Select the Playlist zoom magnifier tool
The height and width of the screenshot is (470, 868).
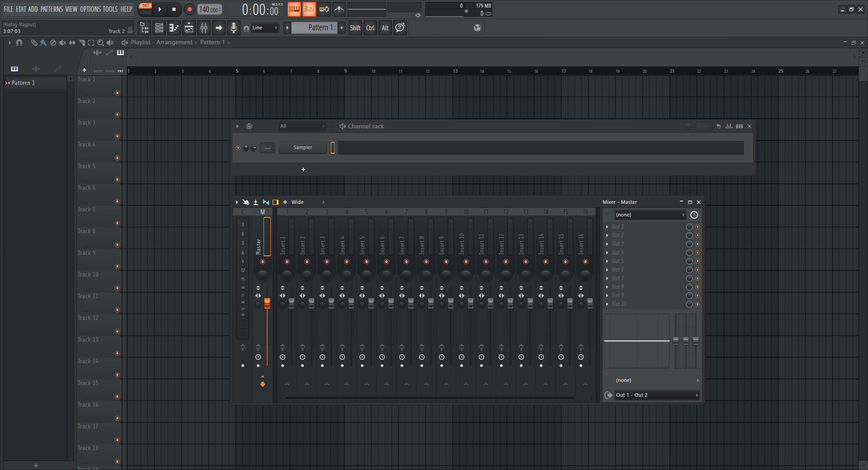click(x=100, y=42)
